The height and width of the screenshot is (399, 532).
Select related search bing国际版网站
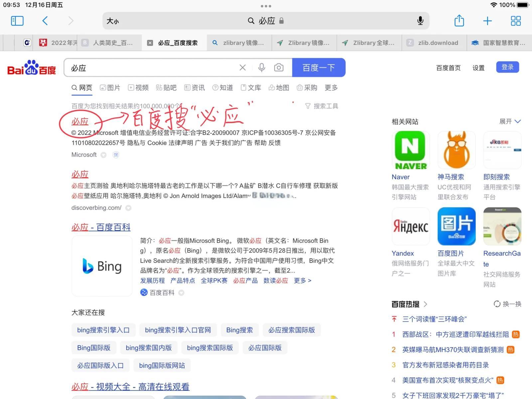(x=162, y=365)
